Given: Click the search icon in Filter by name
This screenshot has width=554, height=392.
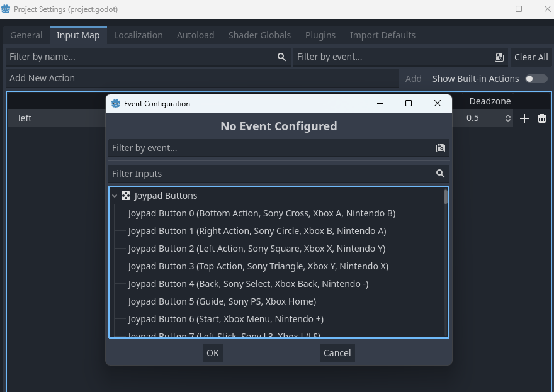Looking at the screenshot, I should coord(281,57).
